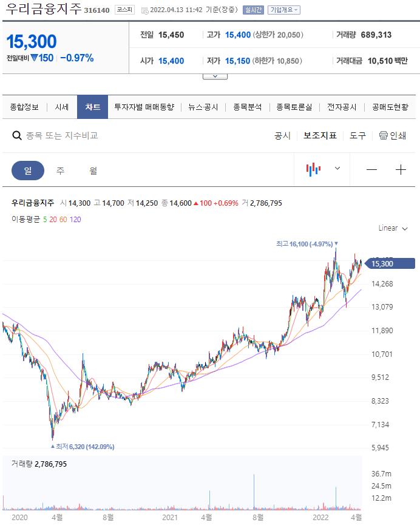Screen dimensions: 420x528
Task: Click the 시가 15,400 value
Action: 171,61
